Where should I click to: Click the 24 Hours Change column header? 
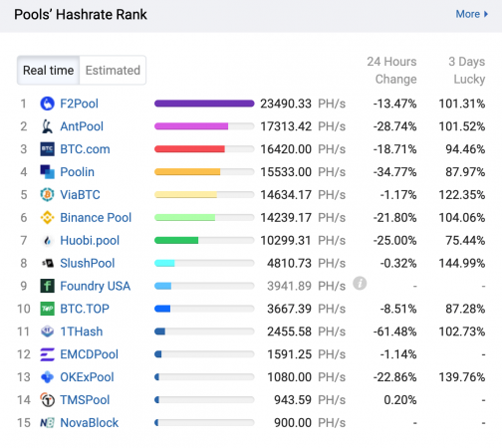pyautogui.click(x=391, y=71)
